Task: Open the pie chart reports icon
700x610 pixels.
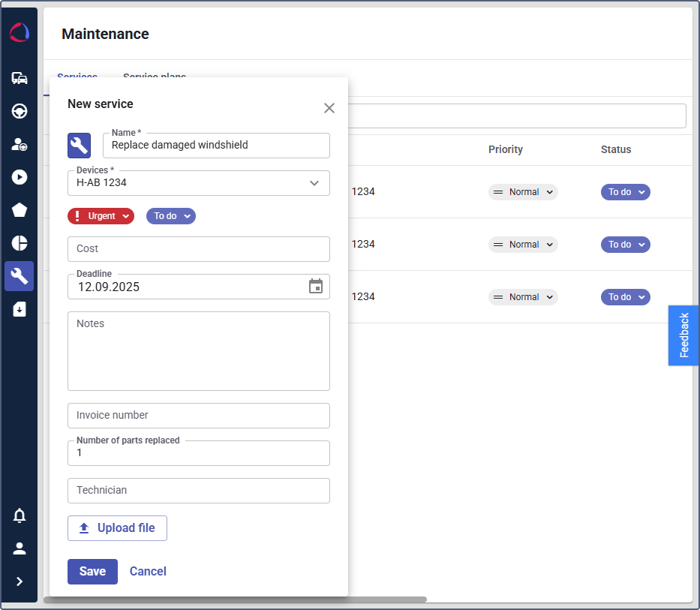Action: point(20,243)
